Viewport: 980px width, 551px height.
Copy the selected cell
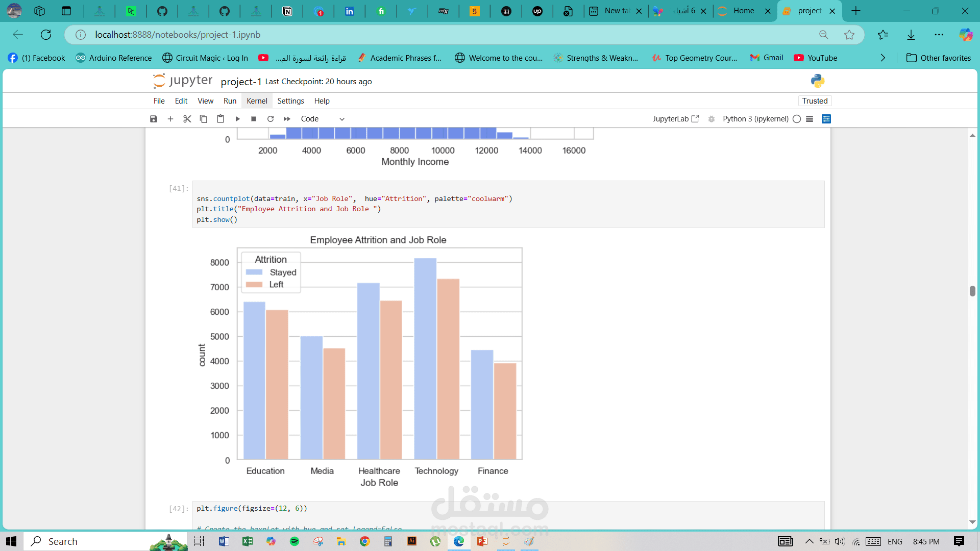coord(203,119)
